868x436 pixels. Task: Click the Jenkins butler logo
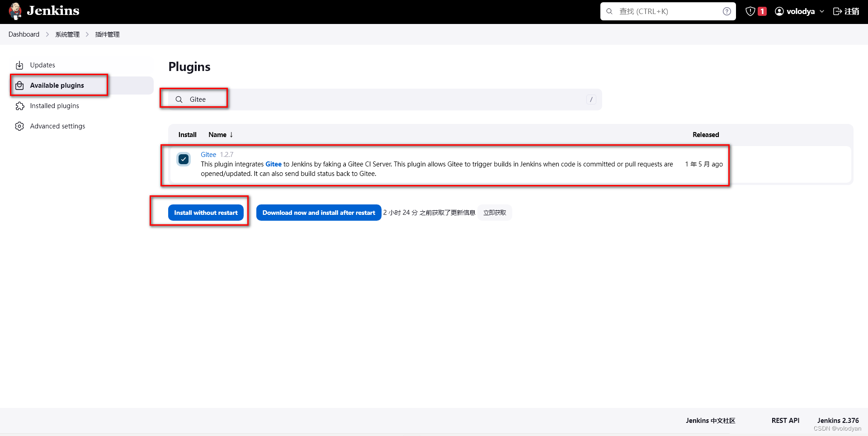tap(15, 11)
